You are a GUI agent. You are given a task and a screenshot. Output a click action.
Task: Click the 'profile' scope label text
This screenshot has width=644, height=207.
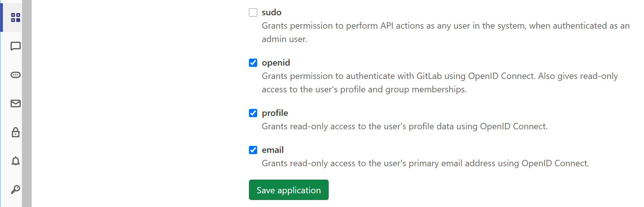[x=275, y=113]
